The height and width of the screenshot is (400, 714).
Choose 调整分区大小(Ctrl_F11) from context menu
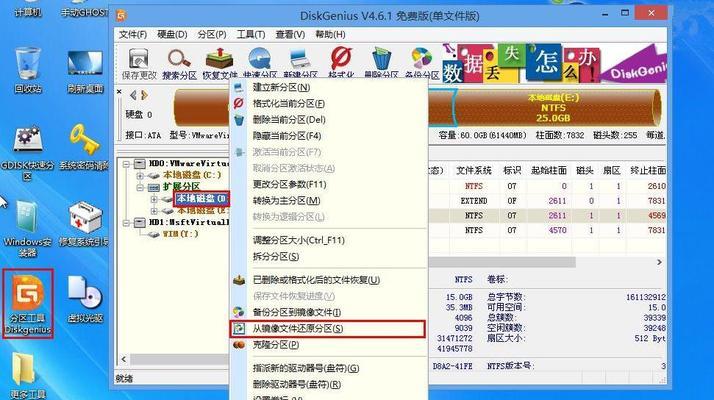pyautogui.click(x=328, y=240)
